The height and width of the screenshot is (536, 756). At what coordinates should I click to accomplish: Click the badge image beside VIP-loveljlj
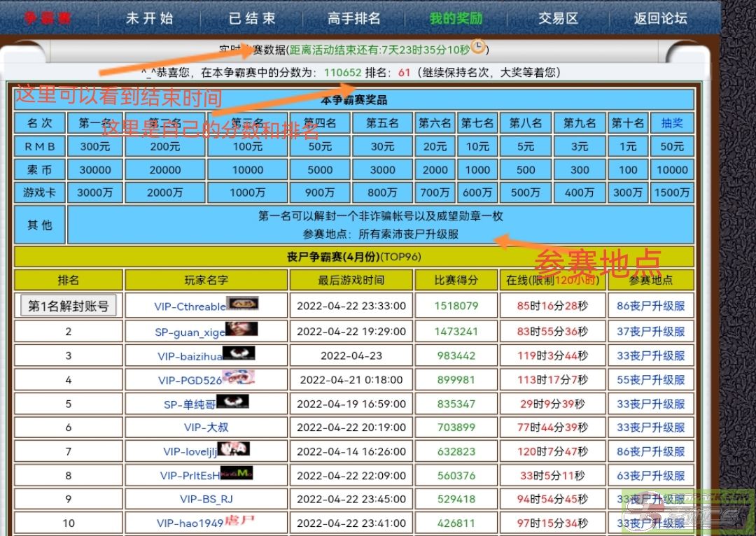point(234,450)
